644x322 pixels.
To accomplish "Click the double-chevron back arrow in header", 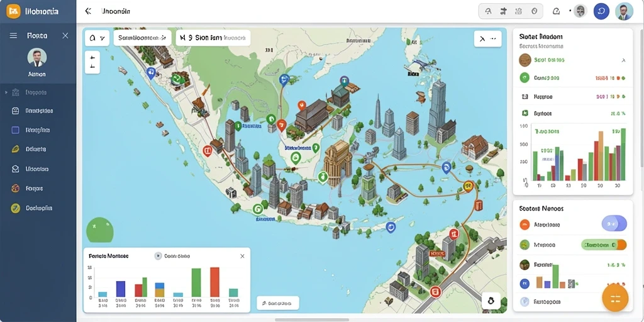I will 88,11.
